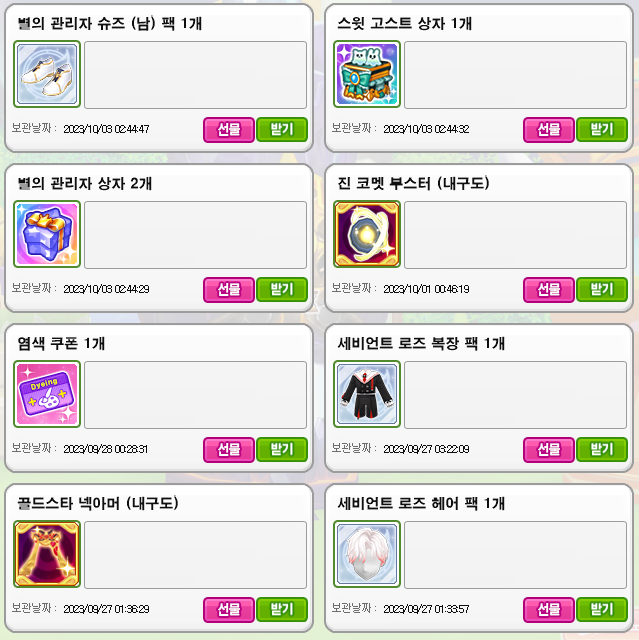Gift the 진 코멧 부스터 item
This screenshot has height=640, width=639.
coord(549,290)
